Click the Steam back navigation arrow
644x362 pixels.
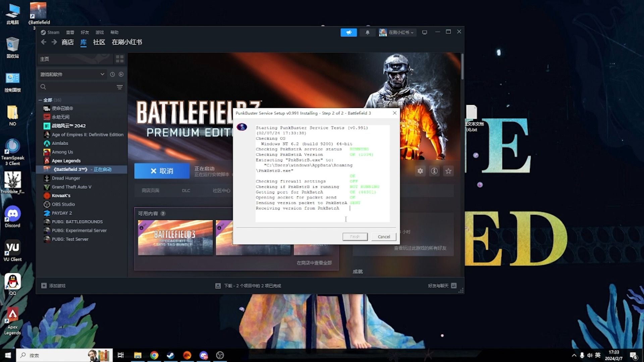(43, 42)
